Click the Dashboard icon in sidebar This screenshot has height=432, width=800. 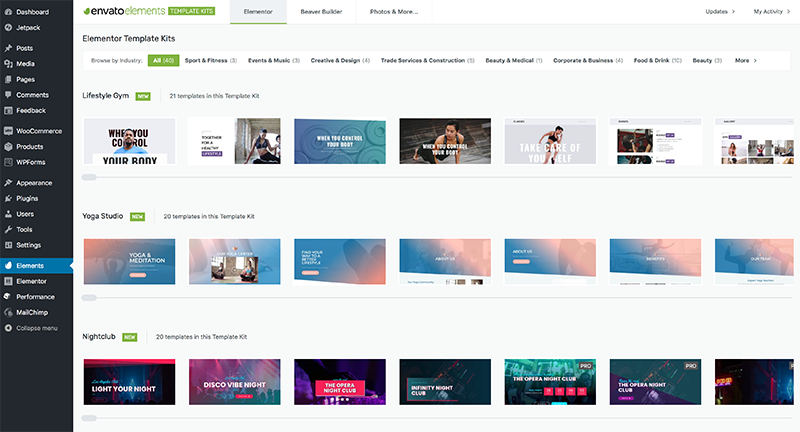(8, 11)
